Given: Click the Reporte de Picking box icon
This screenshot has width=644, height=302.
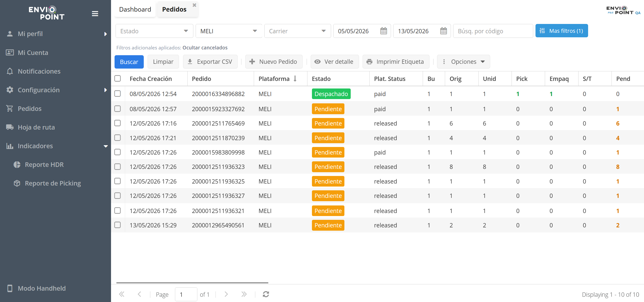Looking at the screenshot, I should pyautogui.click(x=17, y=183).
